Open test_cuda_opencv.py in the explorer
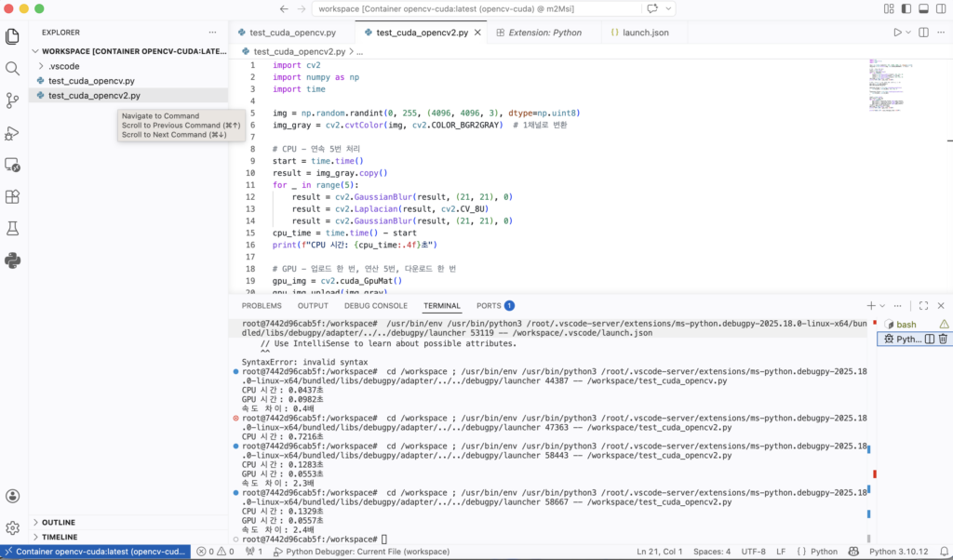Image resolution: width=953 pixels, height=560 pixels. coord(90,81)
